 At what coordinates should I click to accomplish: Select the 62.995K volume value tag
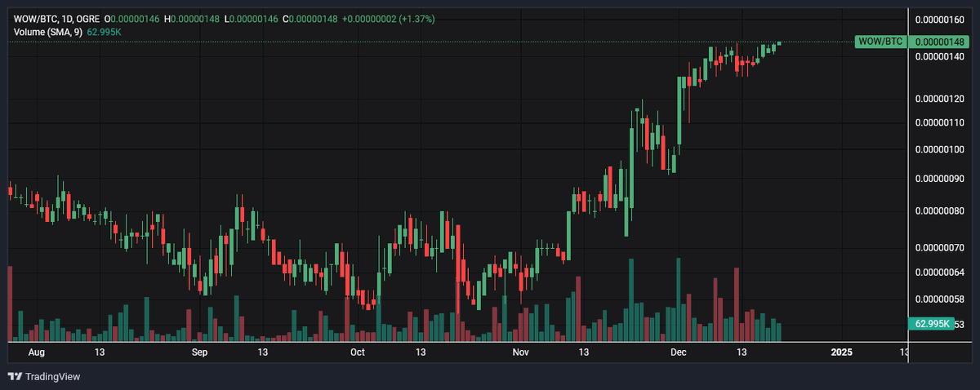tap(932, 324)
